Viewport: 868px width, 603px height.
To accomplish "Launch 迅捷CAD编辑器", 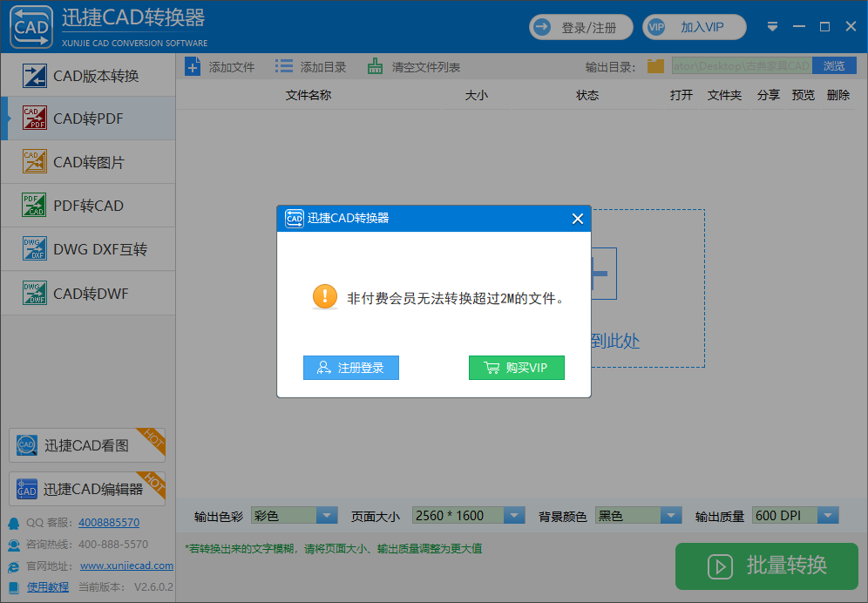I will 87,488.
